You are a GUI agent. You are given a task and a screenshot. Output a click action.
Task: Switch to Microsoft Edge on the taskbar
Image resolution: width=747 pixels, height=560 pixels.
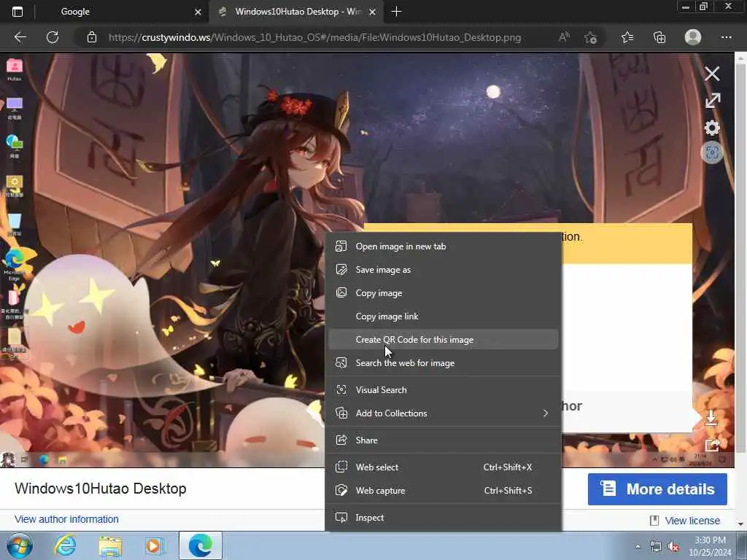(x=201, y=545)
